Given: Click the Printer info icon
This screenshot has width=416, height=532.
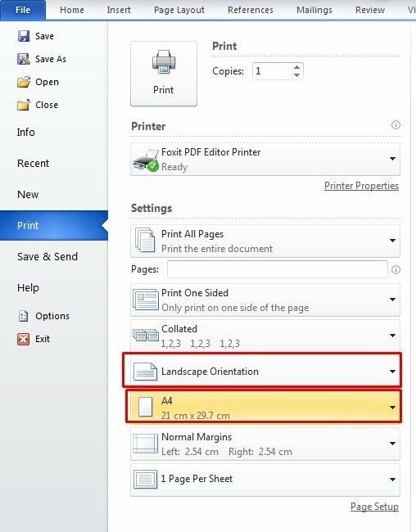Looking at the screenshot, I should (x=396, y=124).
